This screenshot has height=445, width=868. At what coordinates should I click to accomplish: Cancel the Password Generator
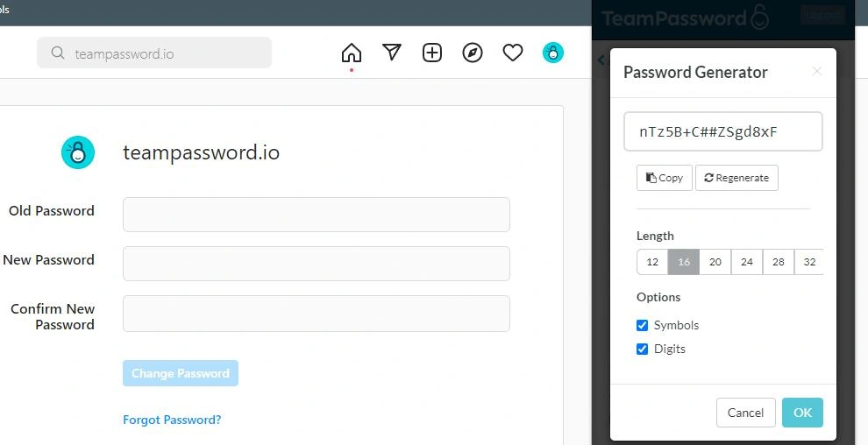[x=745, y=413]
